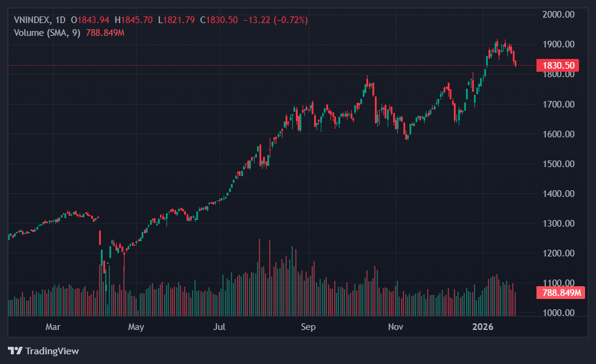Click the low value L1821.79
Viewport: 596px width, 364px height.
point(176,20)
